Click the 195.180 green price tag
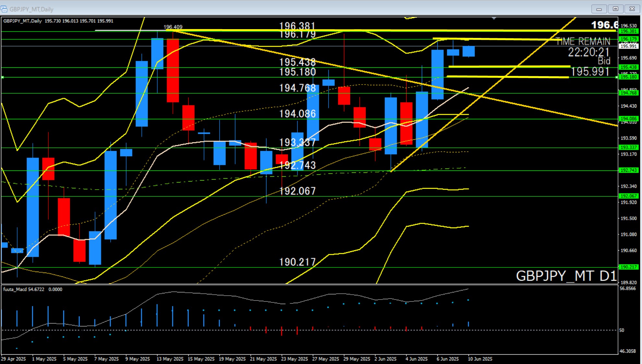The height and width of the screenshot is (364, 642). coord(629,77)
